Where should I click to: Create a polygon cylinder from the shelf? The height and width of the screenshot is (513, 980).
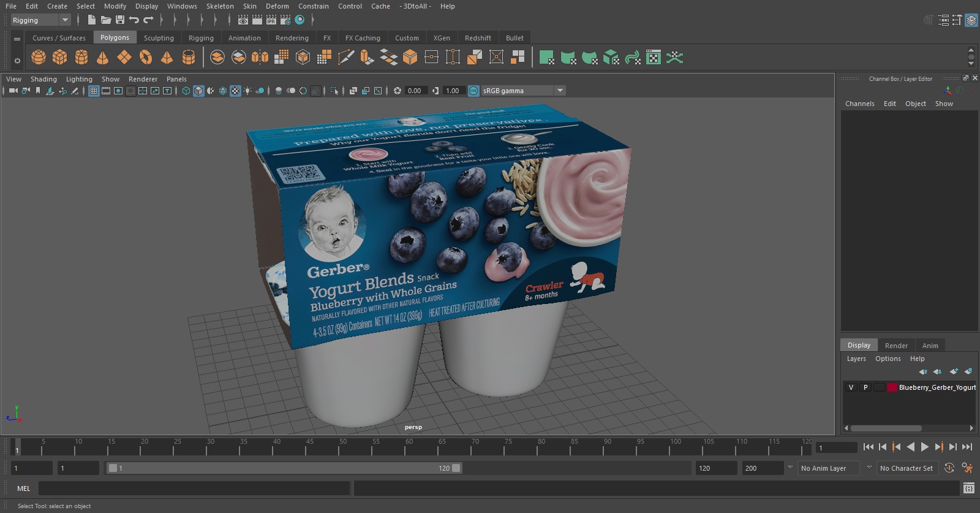click(81, 58)
